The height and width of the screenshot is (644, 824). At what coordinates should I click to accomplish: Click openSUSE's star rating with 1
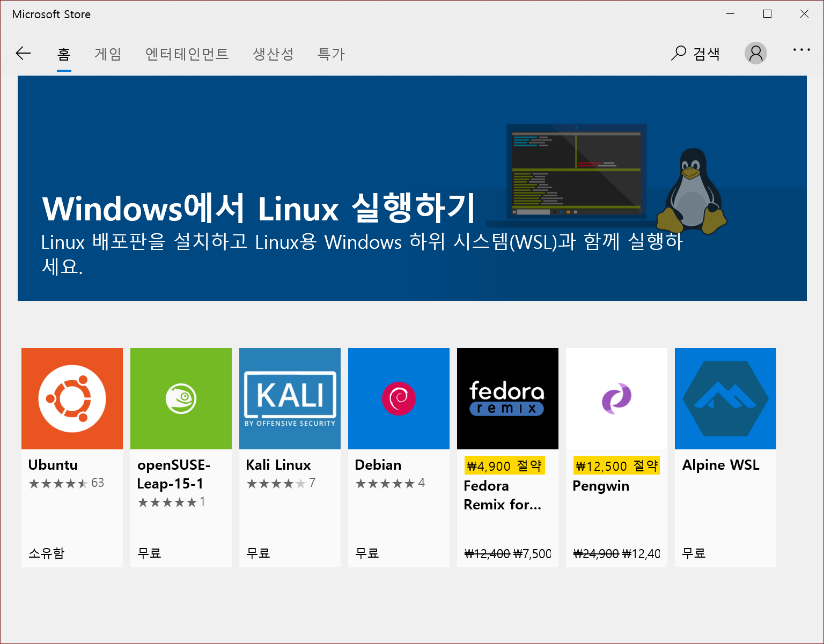pyautogui.click(x=171, y=502)
